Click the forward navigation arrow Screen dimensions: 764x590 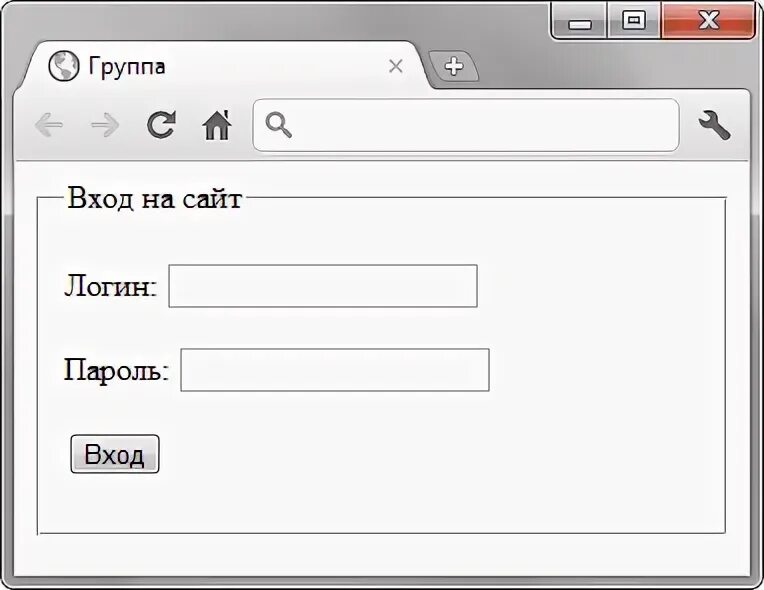pyautogui.click(x=104, y=125)
